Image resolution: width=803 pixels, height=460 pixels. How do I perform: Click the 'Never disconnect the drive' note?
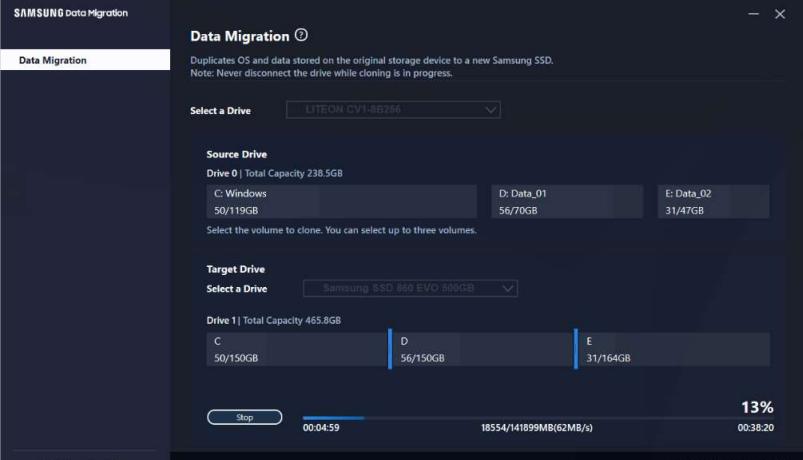click(x=321, y=73)
